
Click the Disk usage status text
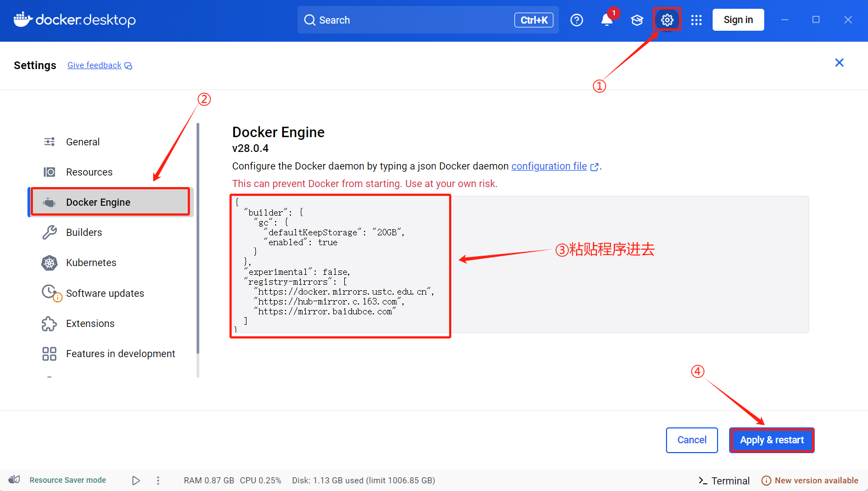click(x=363, y=481)
